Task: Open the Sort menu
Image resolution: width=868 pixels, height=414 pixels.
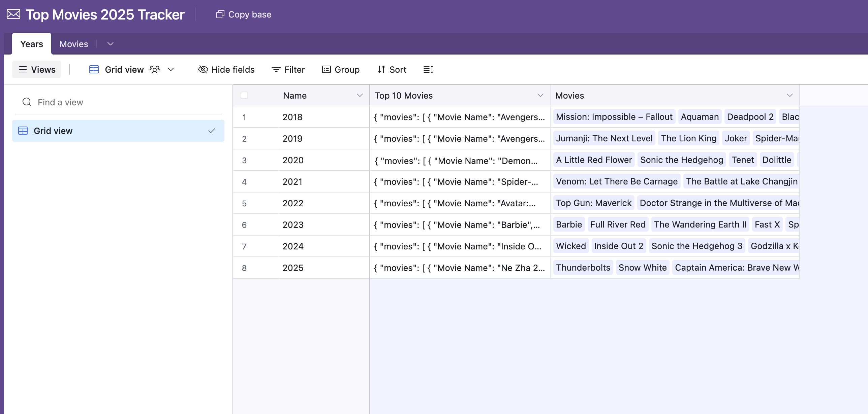Action: (x=392, y=69)
